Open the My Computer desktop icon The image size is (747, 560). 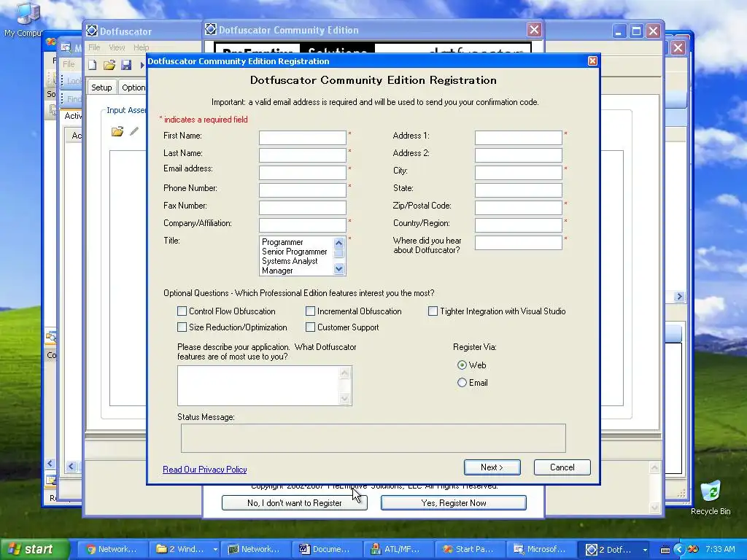click(x=24, y=19)
